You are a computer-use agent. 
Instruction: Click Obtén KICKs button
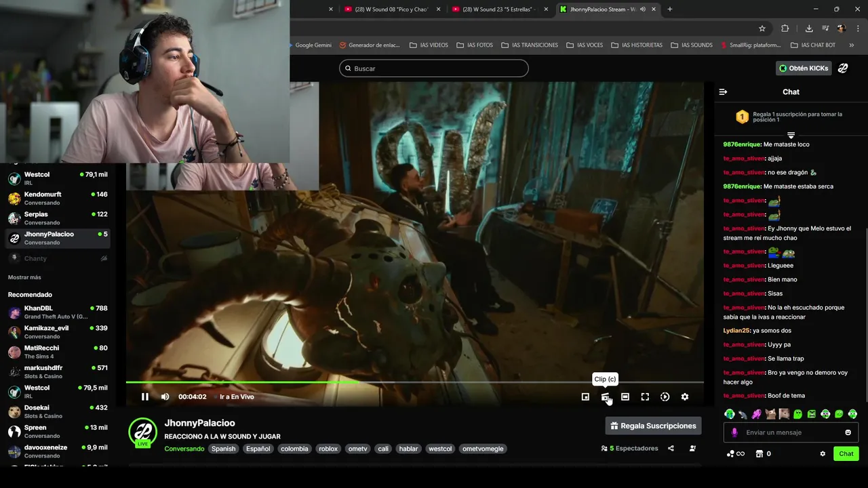tap(804, 68)
